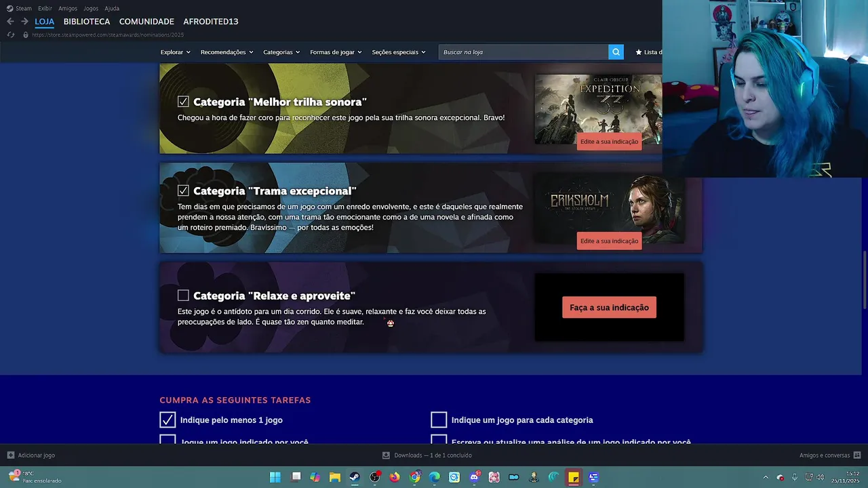Go back with the Steam back arrow

[10, 22]
